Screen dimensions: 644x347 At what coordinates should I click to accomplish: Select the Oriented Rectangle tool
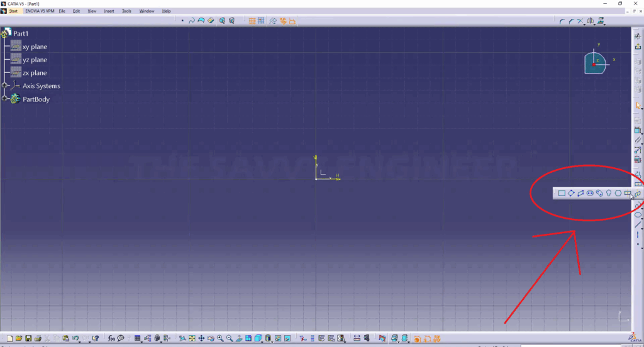571,194
